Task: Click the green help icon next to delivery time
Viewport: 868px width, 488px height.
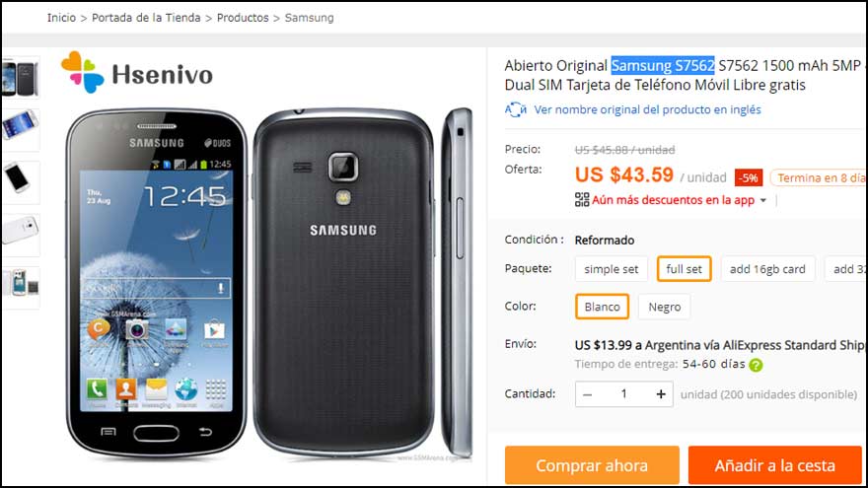Action: pyautogui.click(x=756, y=365)
